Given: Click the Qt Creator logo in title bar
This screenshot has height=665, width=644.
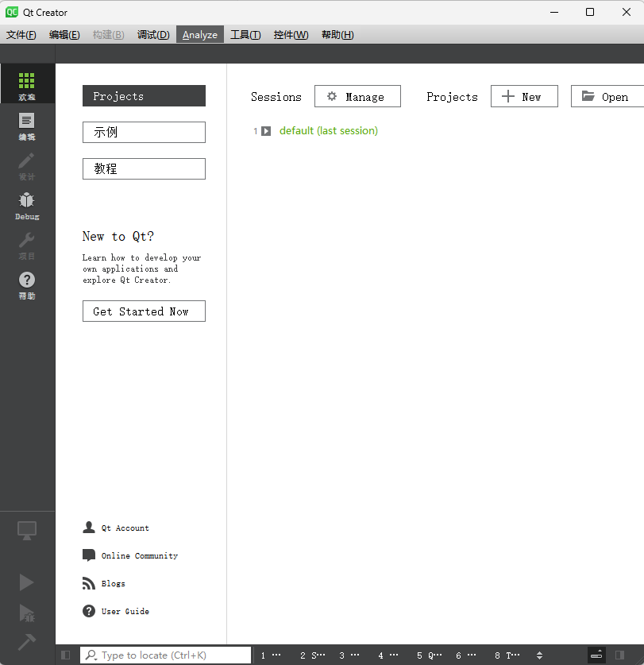Looking at the screenshot, I should click(12, 12).
